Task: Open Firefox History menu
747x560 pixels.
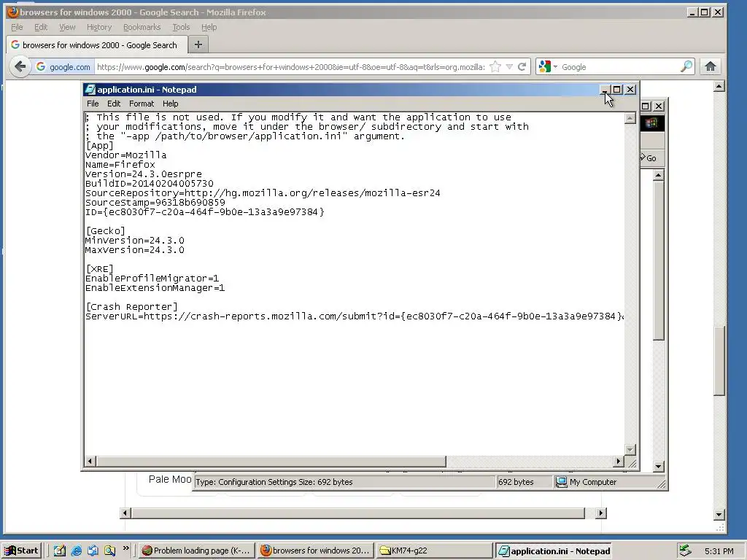Action: pos(99,27)
